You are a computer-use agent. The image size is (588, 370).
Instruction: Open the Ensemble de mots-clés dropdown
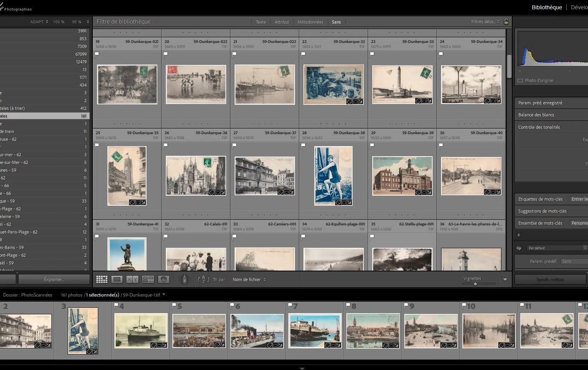(x=579, y=223)
